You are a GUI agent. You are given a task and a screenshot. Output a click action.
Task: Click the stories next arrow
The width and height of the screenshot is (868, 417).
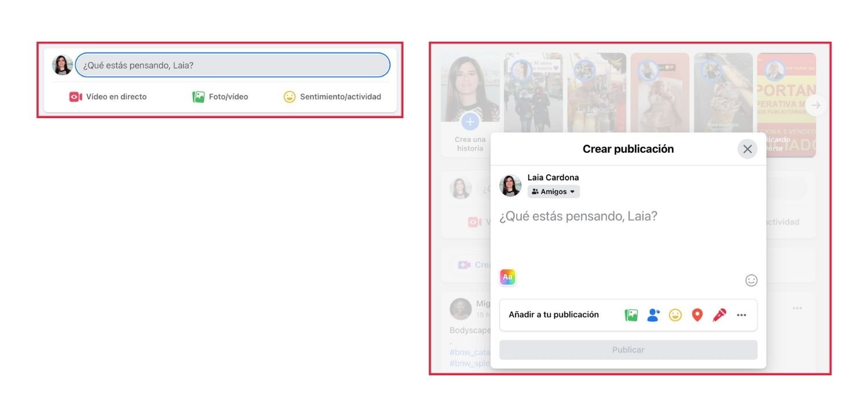pyautogui.click(x=816, y=105)
